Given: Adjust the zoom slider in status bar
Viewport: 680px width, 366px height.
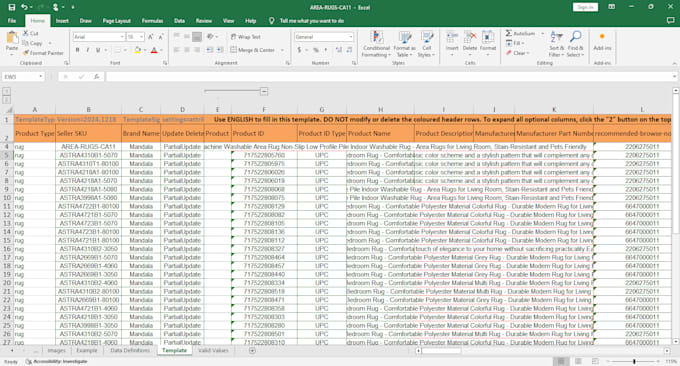Looking at the screenshot, I should pyautogui.click(x=634, y=361).
